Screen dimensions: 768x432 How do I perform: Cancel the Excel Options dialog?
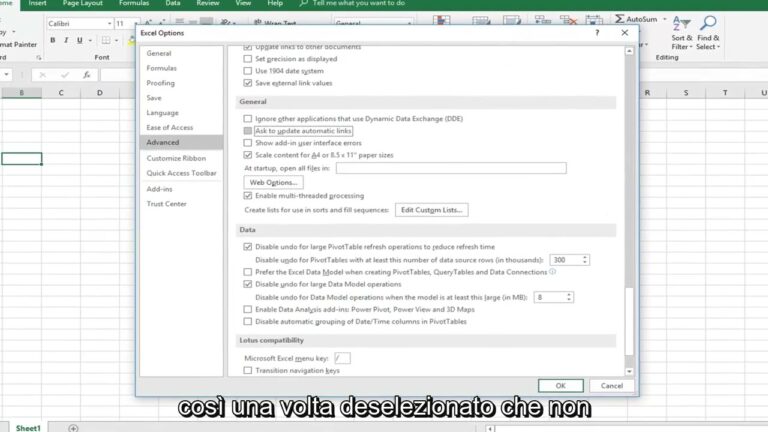(612, 385)
